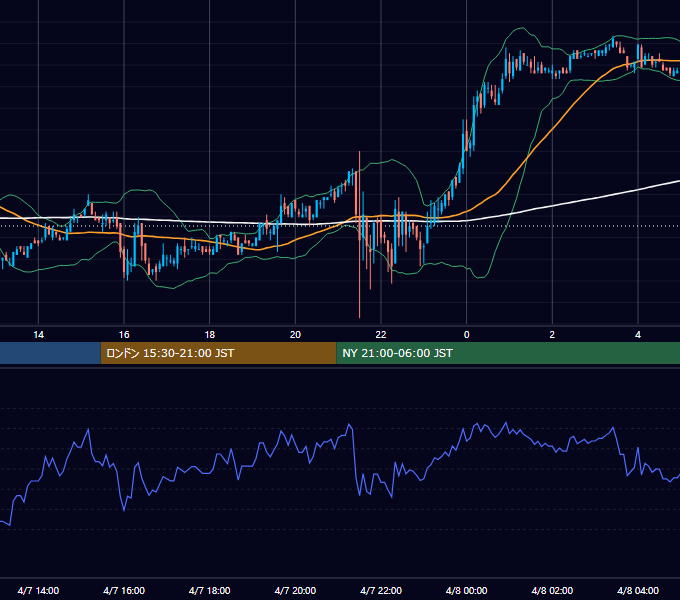Click the London 15:30-21:00 JST session bar
The width and height of the screenshot is (680, 600).
(x=218, y=353)
